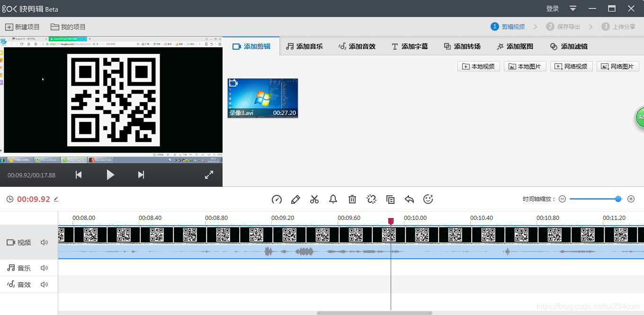Click the 音乐 track label
Viewport: 644px width, 315px height.
[x=24, y=268]
